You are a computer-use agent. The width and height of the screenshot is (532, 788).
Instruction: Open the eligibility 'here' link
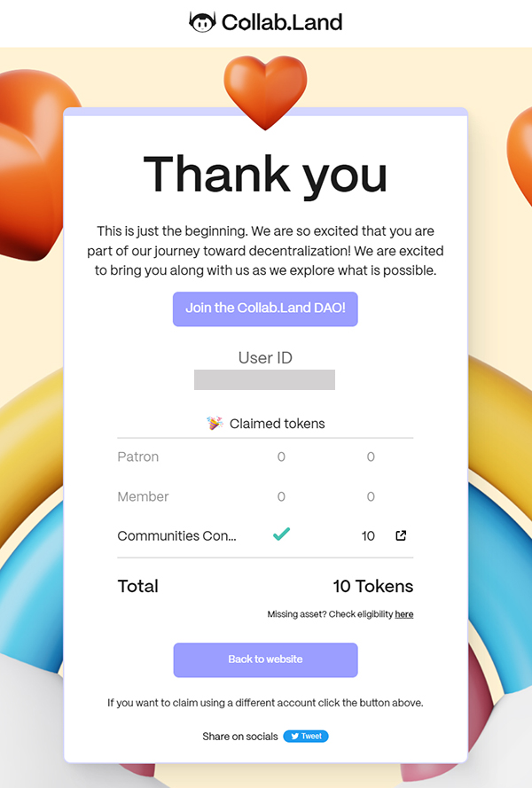[404, 614]
